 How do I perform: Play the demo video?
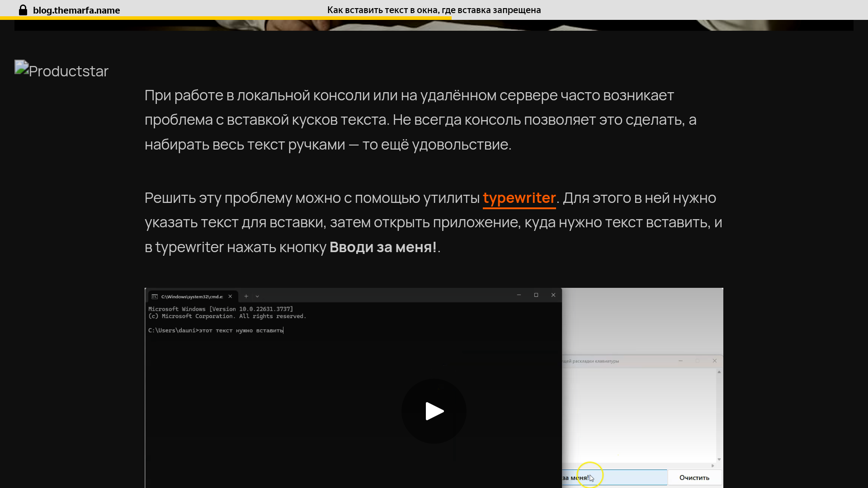(x=434, y=411)
